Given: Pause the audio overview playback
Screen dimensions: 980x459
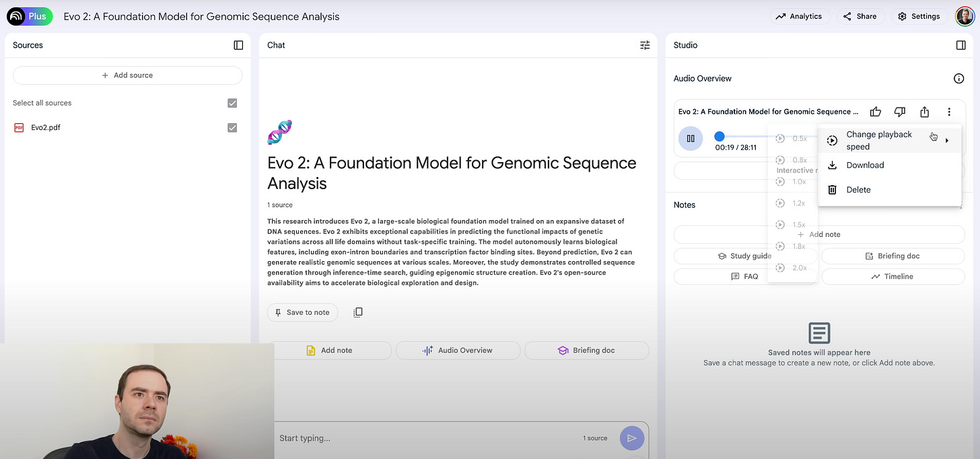Looking at the screenshot, I should tap(691, 139).
